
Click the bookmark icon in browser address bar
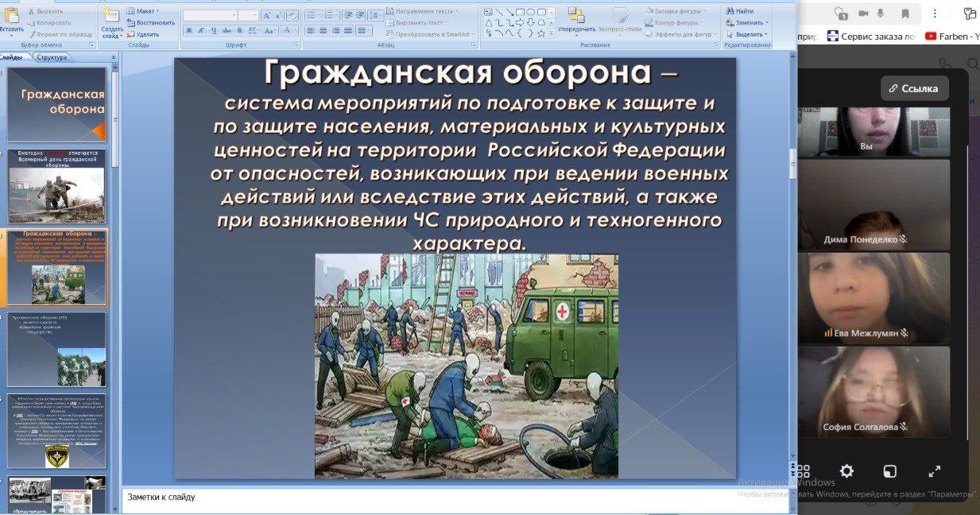point(905,14)
